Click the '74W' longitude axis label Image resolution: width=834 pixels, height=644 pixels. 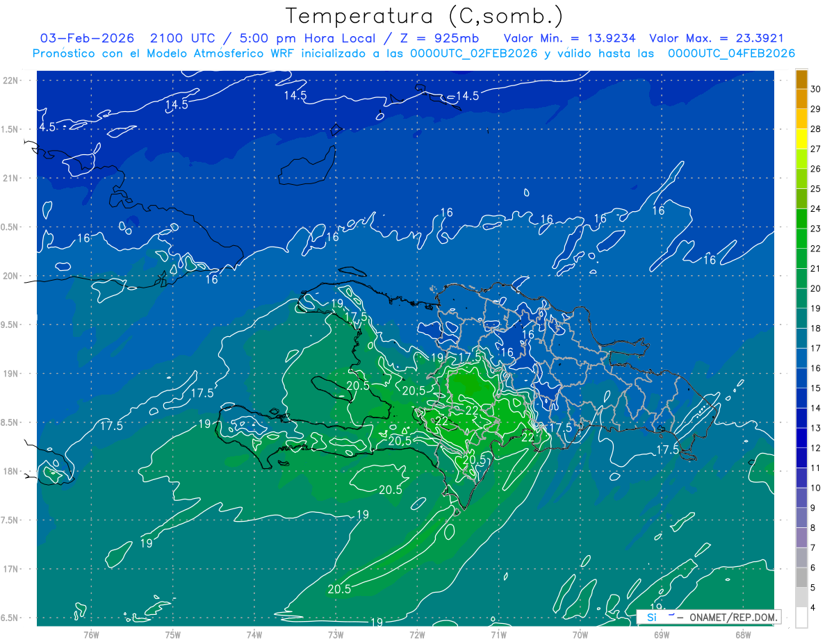pos(254,635)
